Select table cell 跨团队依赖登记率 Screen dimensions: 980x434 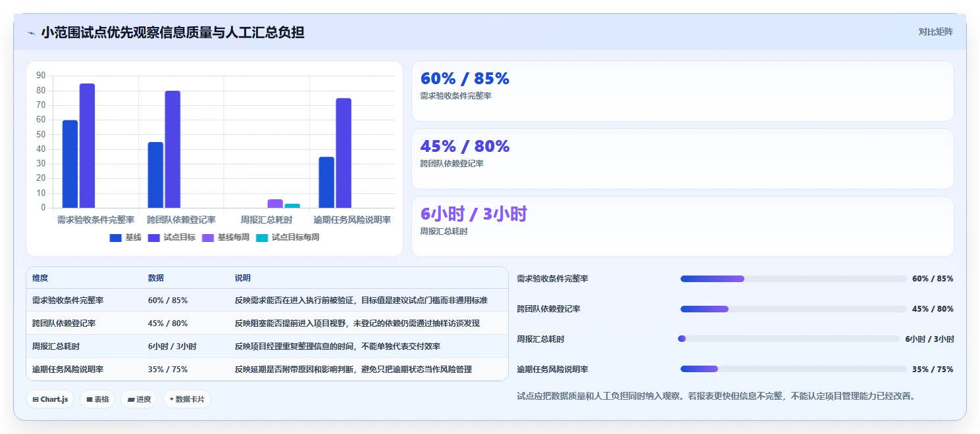(x=64, y=323)
